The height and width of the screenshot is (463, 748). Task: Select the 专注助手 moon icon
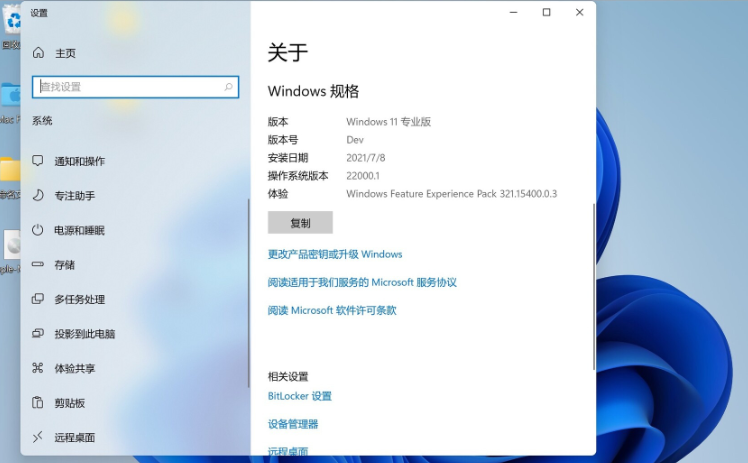[38, 196]
